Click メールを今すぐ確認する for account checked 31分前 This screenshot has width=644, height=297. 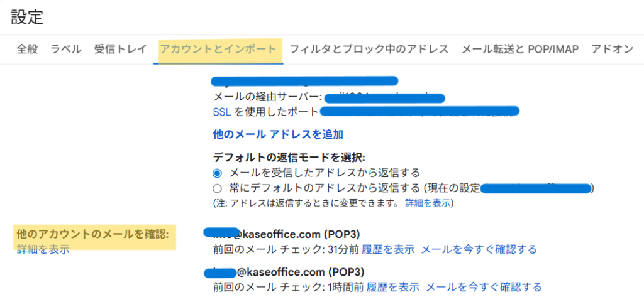[x=479, y=249]
